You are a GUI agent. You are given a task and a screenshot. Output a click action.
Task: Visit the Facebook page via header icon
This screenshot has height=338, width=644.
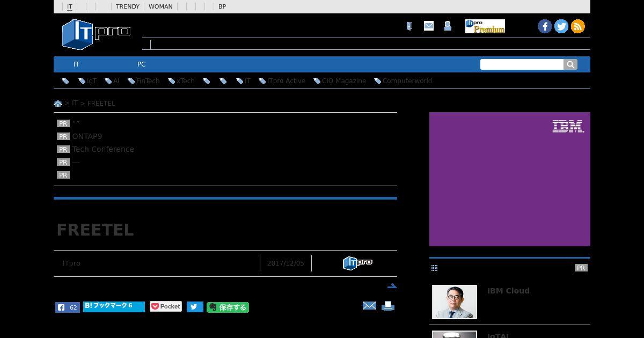(545, 26)
